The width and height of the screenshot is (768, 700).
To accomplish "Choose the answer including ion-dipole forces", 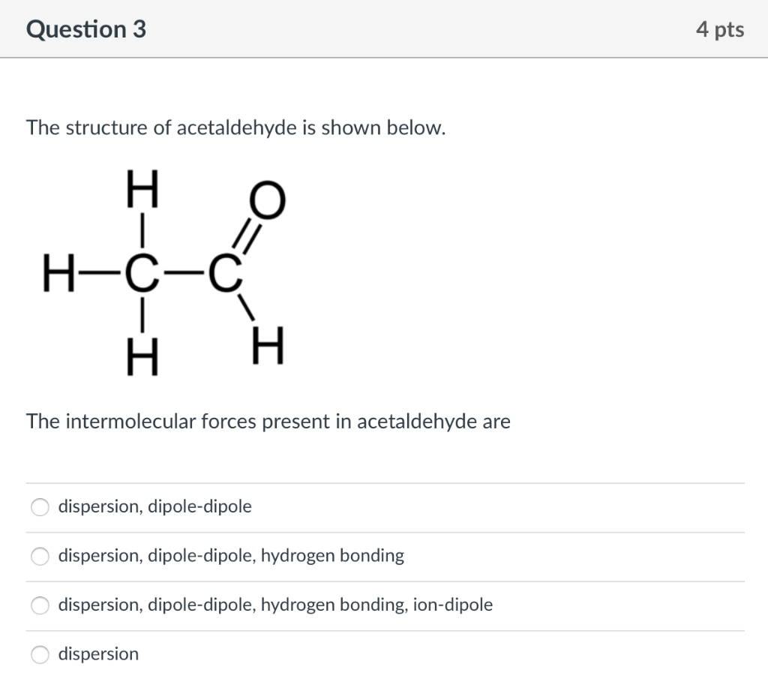I will coord(40,605).
